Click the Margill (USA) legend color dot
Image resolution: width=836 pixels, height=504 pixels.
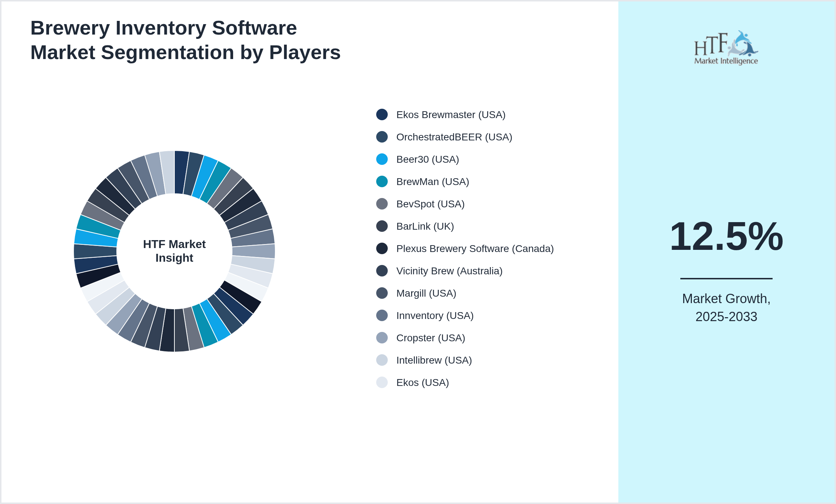click(x=382, y=293)
